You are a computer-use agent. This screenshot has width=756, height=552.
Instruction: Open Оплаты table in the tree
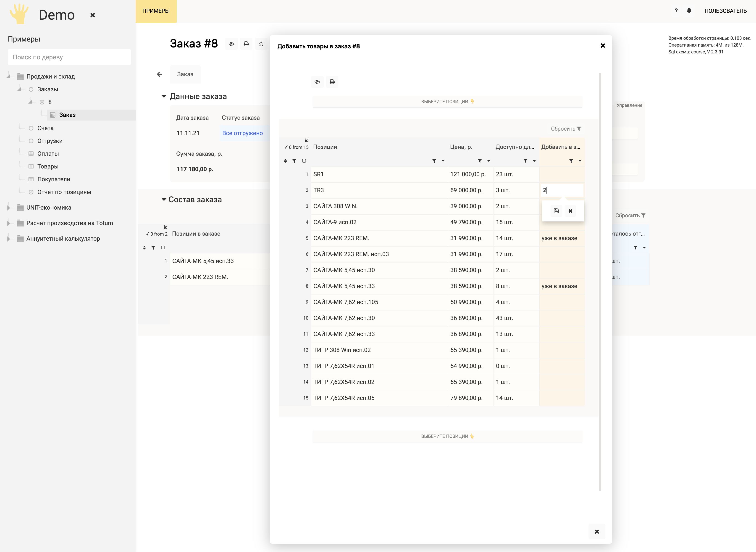(48, 154)
